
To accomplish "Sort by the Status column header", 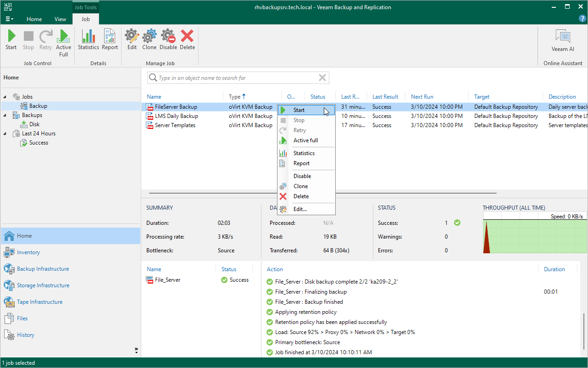I will tap(317, 97).
